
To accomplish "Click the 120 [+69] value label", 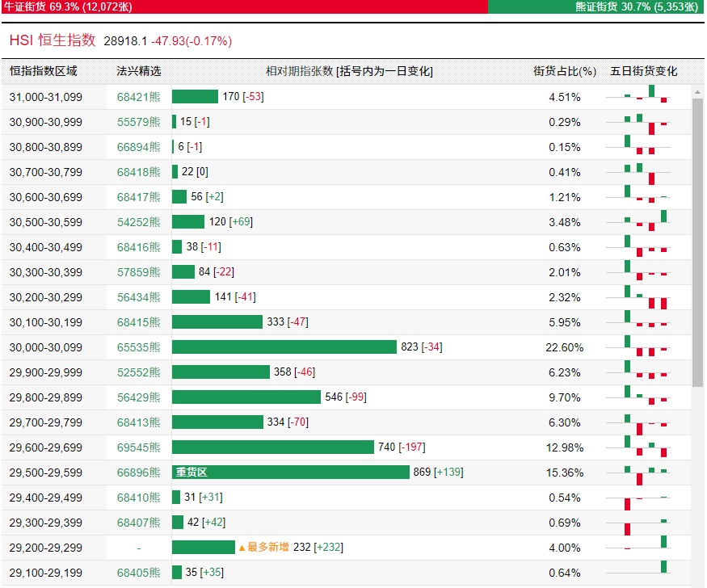I will point(231,221).
